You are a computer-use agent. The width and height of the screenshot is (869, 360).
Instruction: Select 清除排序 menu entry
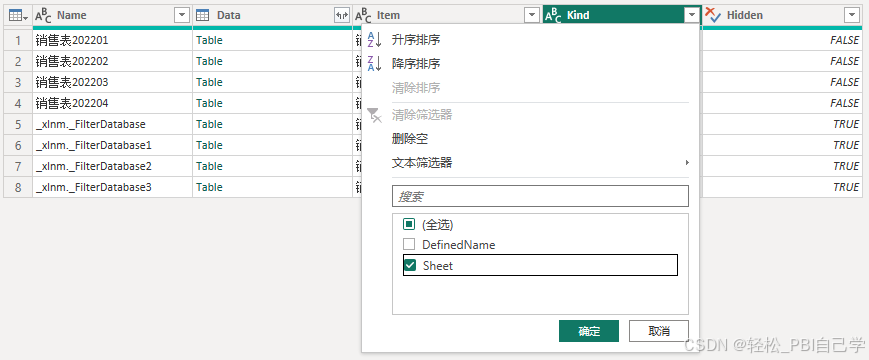416,88
